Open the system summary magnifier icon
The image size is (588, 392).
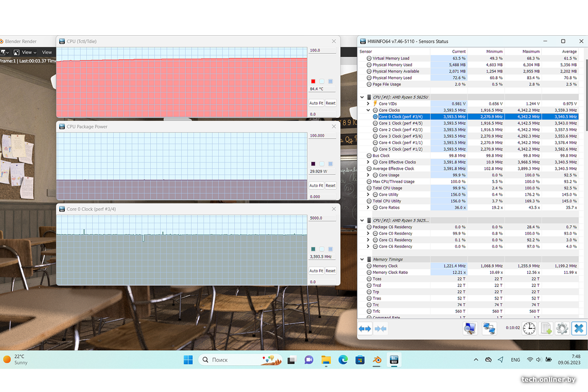[470, 328]
